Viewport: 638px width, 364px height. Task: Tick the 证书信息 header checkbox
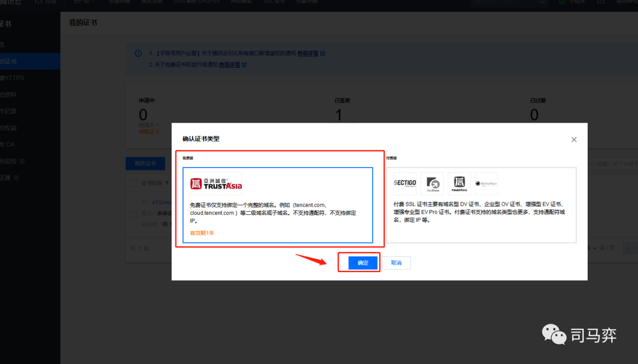click(134, 183)
